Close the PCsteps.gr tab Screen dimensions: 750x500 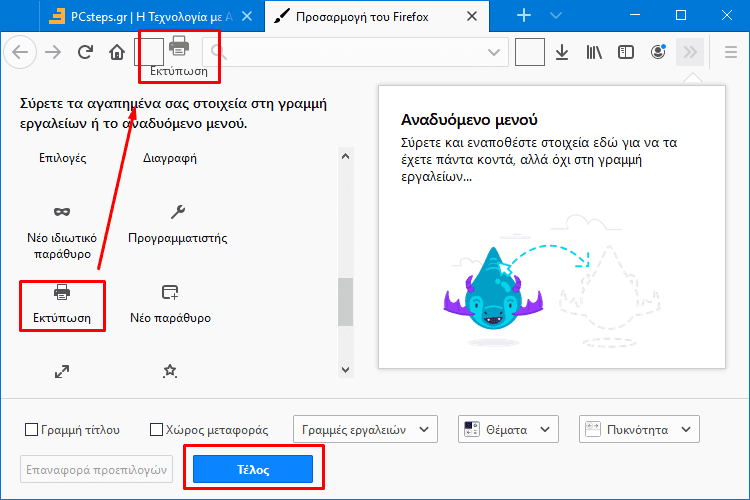(x=247, y=17)
